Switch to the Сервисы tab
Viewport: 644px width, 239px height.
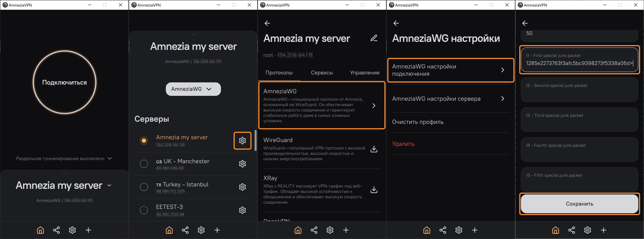pos(322,73)
